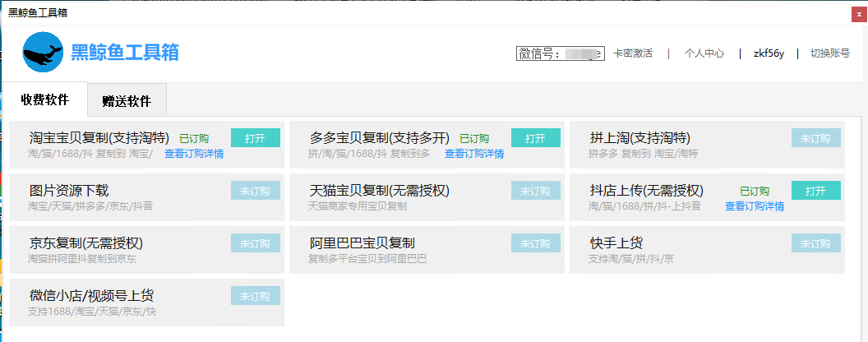
Task: Open 抖店上传 with its 打开 button
Action: pyautogui.click(x=816, y=191)
